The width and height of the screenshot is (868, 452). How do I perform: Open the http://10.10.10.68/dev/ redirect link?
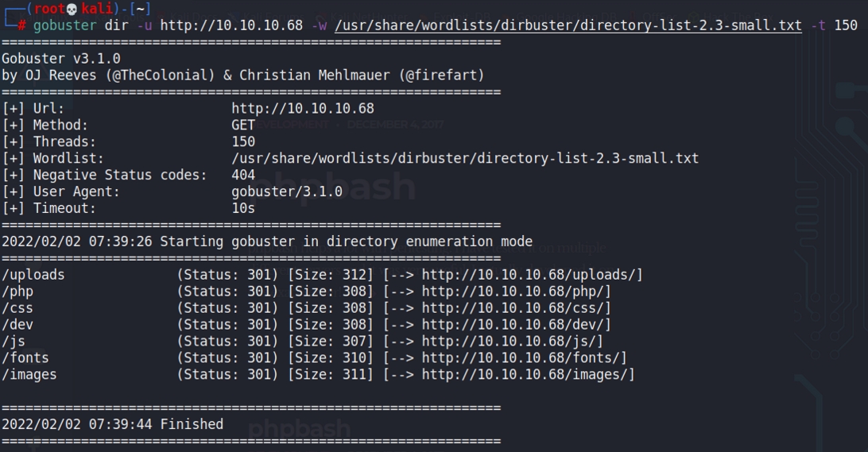pyautogui.click(x=516, y=325)
